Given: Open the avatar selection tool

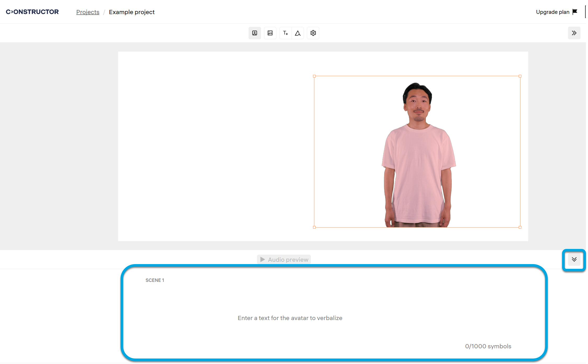Looking at the screenshot, I should [254, 33].
